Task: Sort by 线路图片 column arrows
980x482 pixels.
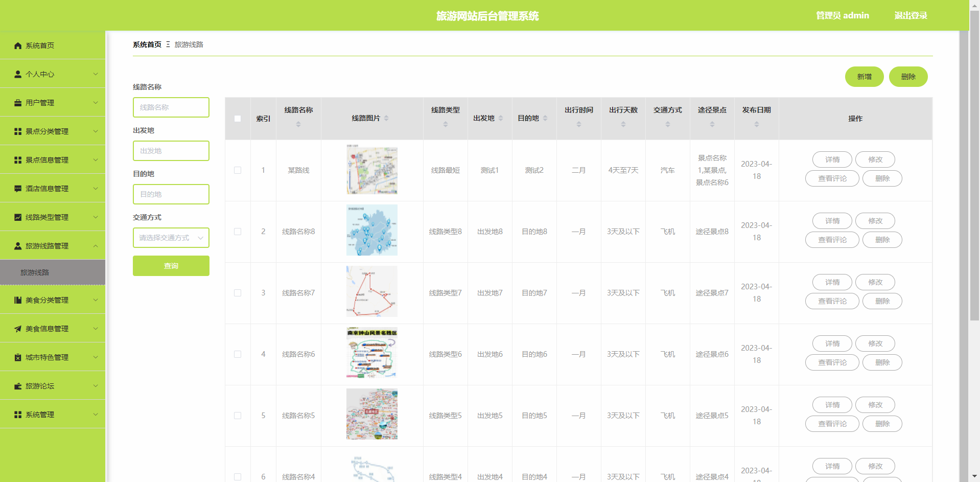Action: [x=386, y=118]
